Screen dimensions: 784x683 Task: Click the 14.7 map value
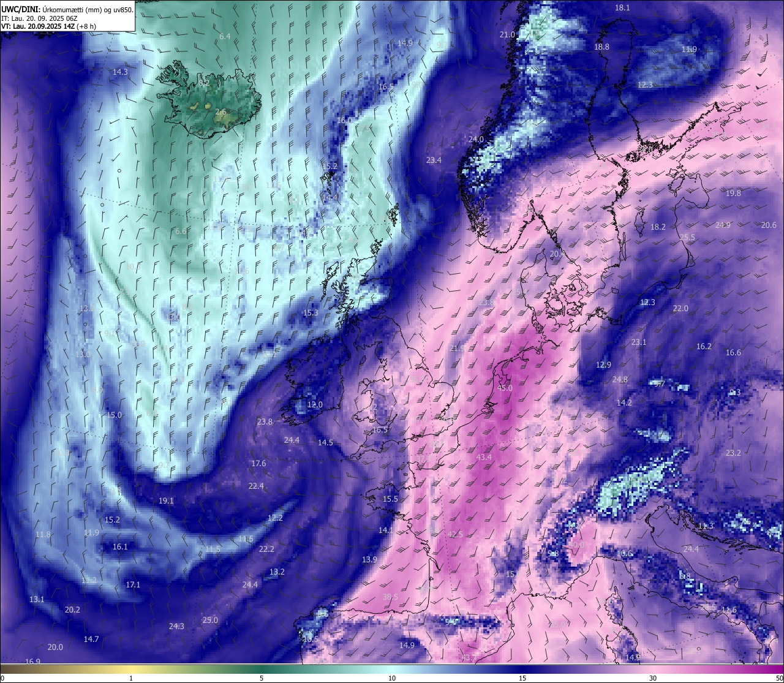pos(91,639)
